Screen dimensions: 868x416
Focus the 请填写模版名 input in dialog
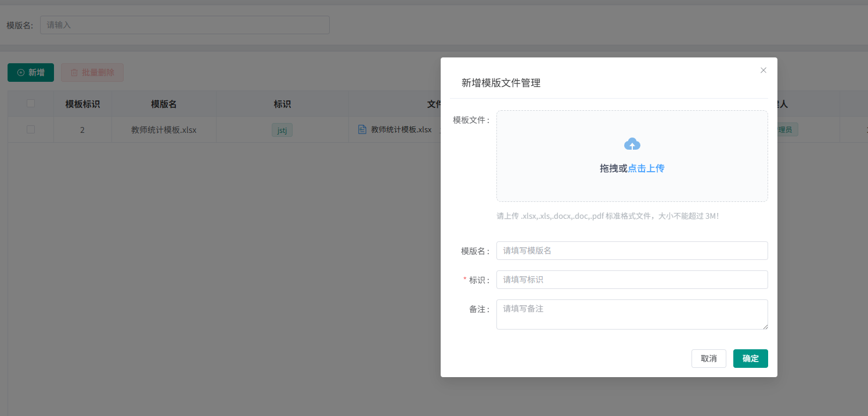point(632,251)
